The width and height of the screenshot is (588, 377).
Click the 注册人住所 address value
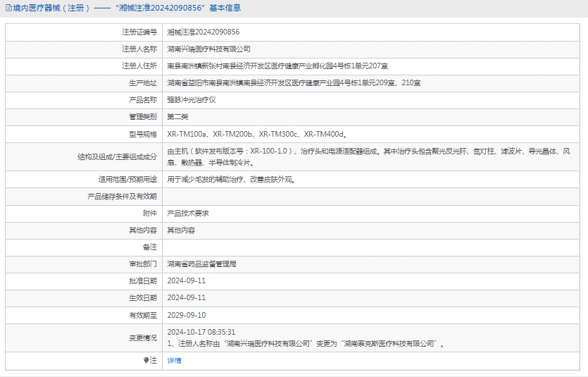(277, 66)
